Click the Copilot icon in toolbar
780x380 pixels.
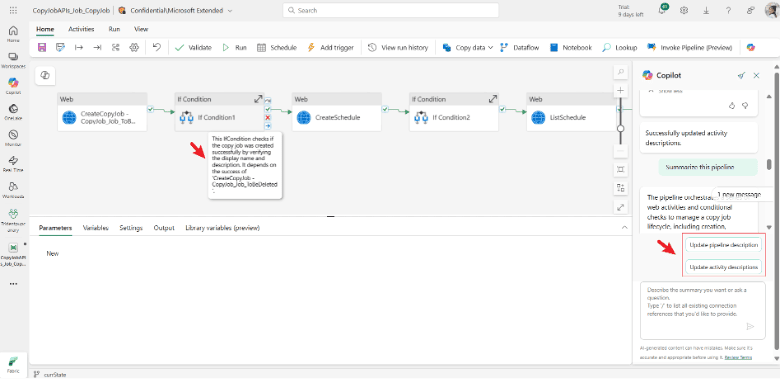click(x=751, y=48)
